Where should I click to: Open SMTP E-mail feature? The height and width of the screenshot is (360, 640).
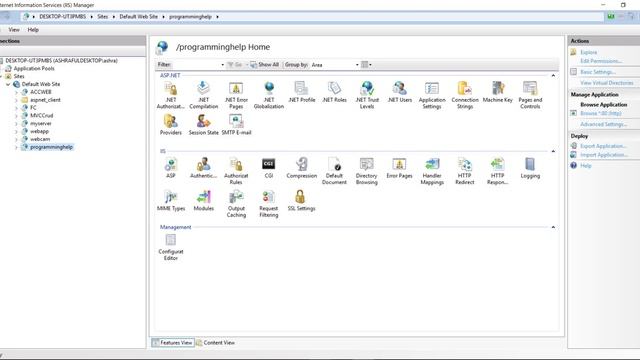coord(236,125)
